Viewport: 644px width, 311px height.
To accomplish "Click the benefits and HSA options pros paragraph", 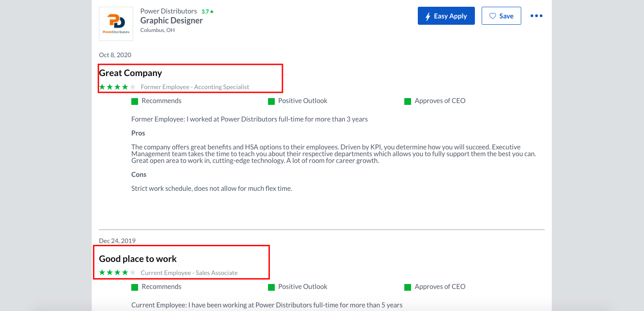I will [x=334, y=154].
